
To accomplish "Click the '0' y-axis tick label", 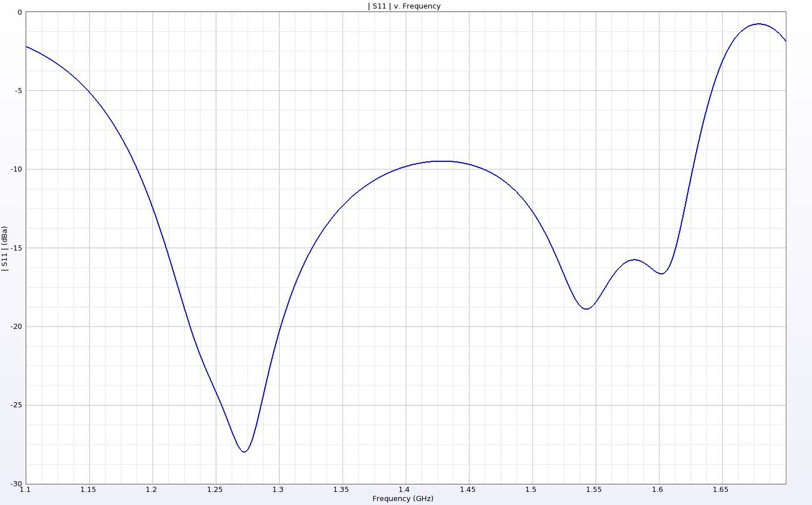I will click(20, 12).
